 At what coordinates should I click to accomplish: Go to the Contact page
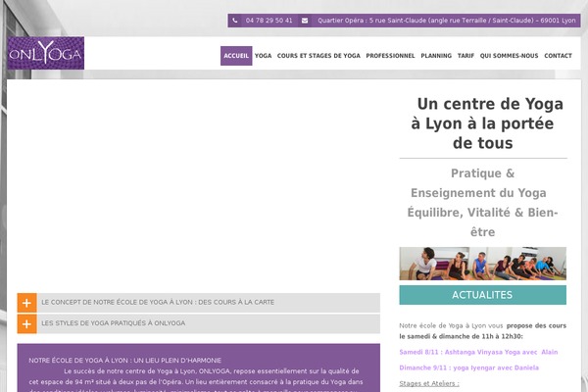coord(558,56)
